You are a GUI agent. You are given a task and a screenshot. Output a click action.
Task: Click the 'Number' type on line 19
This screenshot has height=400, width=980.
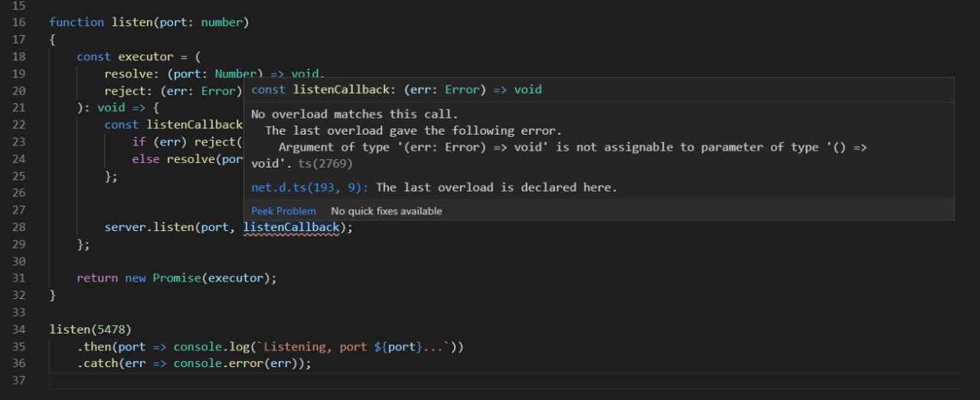point(235,73)
